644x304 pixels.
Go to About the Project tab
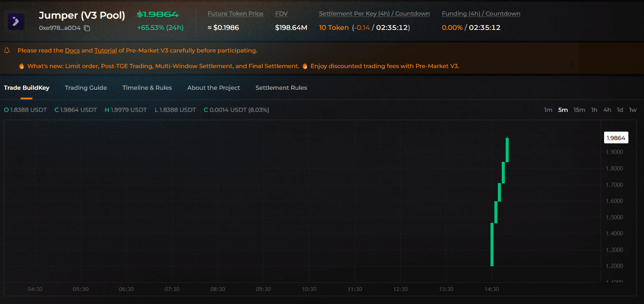click(x=213, y=88)
